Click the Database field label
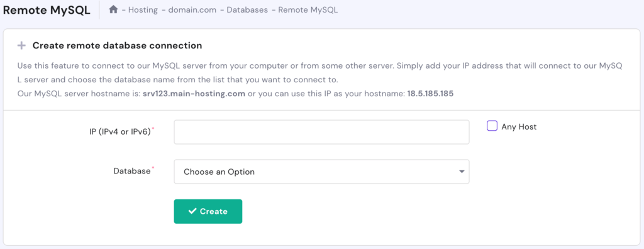This screenshot has width=644, height=249. 132,171
